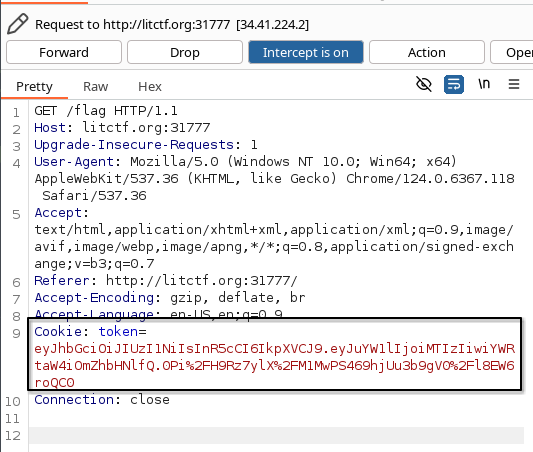Toggle the \n show newlines icon
Screen dimensions: 533x452
click(x=484, y=84)
